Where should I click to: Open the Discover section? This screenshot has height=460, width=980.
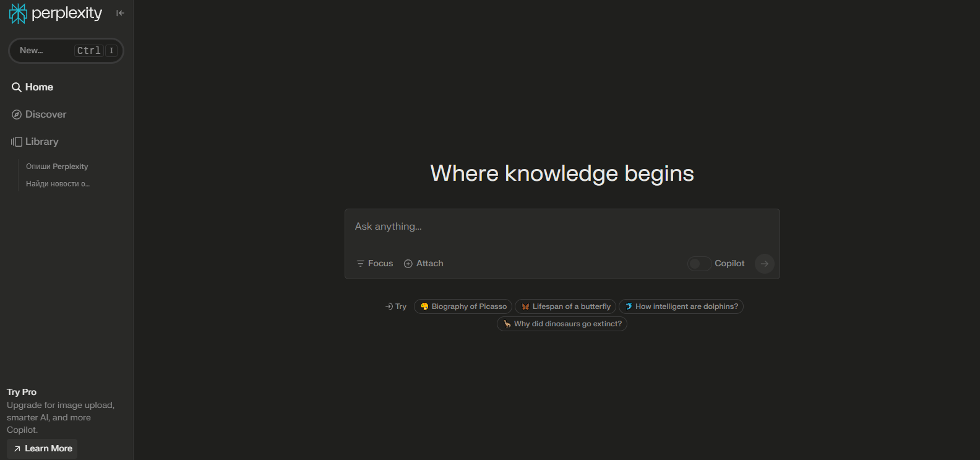pyautogui.click(x=45, y=115)
